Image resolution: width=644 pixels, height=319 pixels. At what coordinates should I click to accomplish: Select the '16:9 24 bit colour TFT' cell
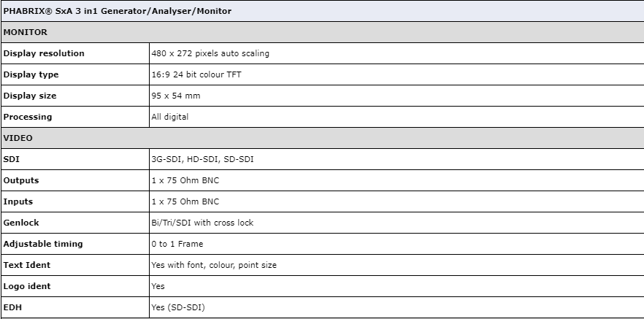[196, 74]
